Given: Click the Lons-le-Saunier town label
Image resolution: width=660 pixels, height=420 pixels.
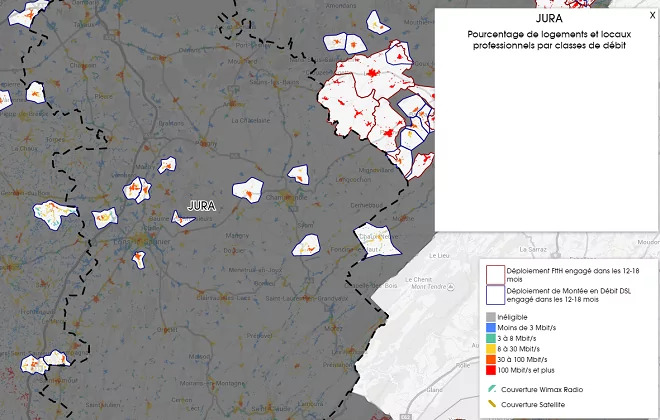Looking at the screenshot, I should (x=142, y=242).
